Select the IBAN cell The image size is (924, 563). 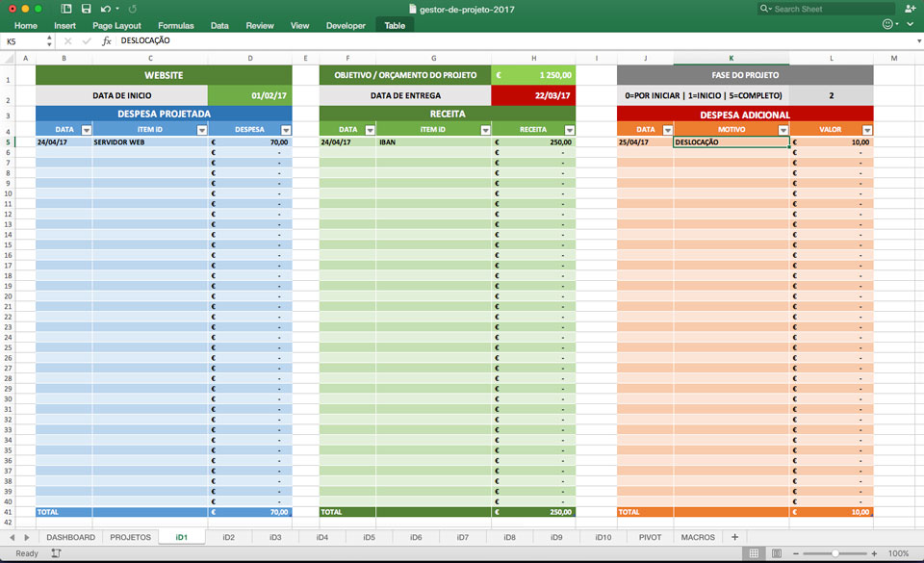434,141
